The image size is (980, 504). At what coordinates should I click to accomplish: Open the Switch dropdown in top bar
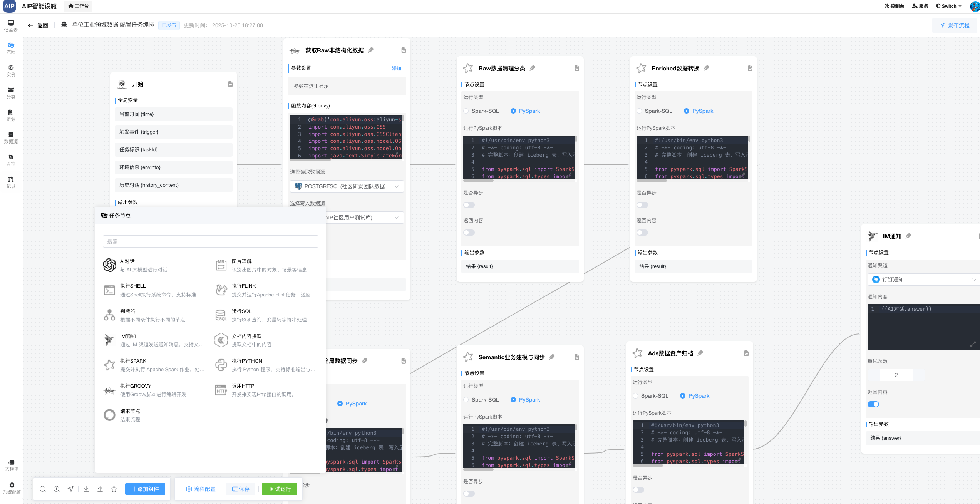click(948, 6)
